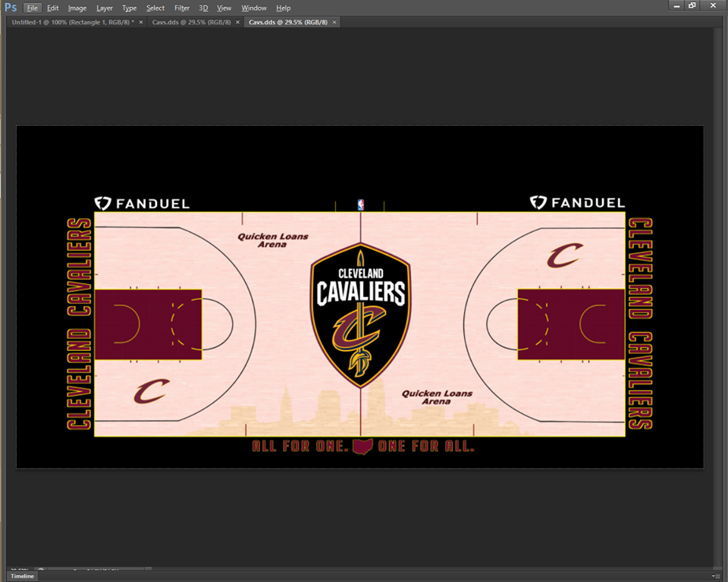The height and width of the screenshot is (582, 728).
Task: Close the inactive Cavs.dds document tab
Action: [x=237, y=22]
